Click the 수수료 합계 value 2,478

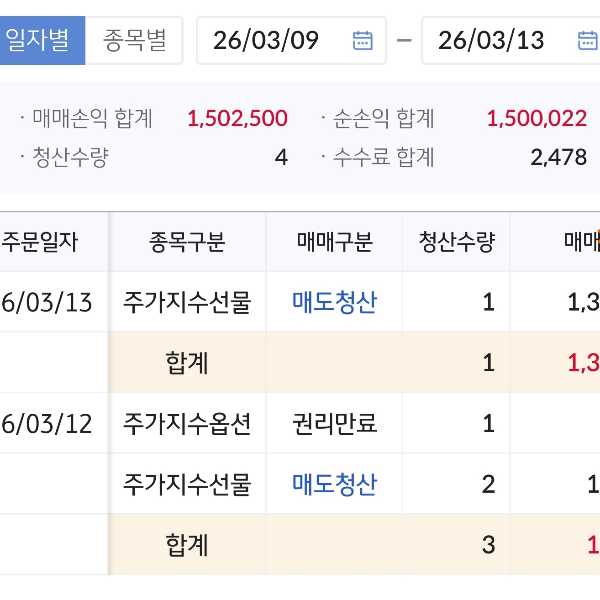coord(558,157)
